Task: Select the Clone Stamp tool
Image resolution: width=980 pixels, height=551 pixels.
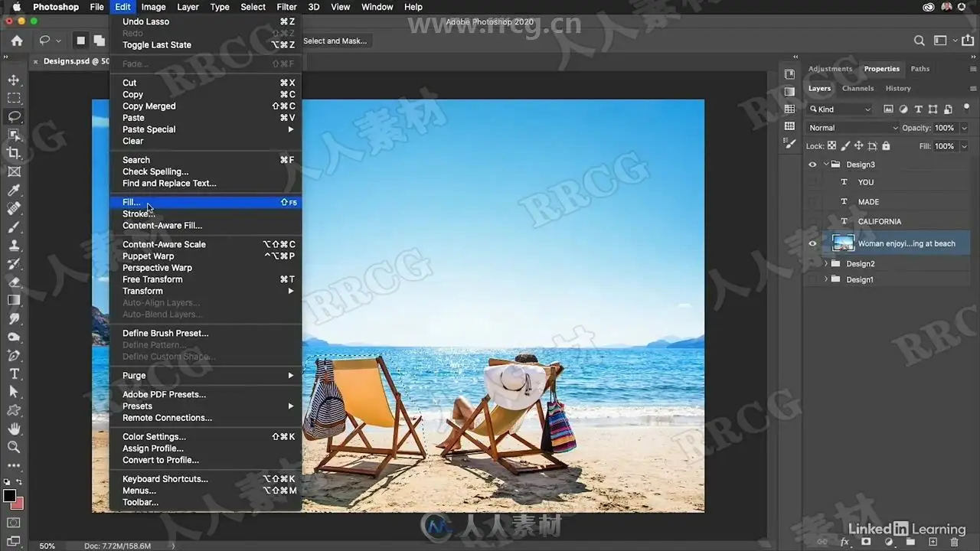Action: point(14,245)
